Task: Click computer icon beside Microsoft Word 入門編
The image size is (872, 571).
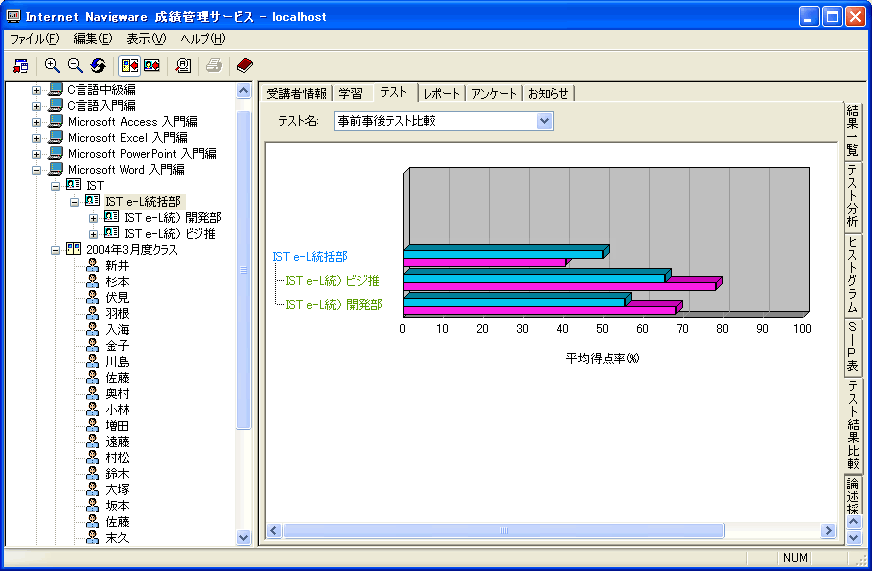Action: click(55, 169)
